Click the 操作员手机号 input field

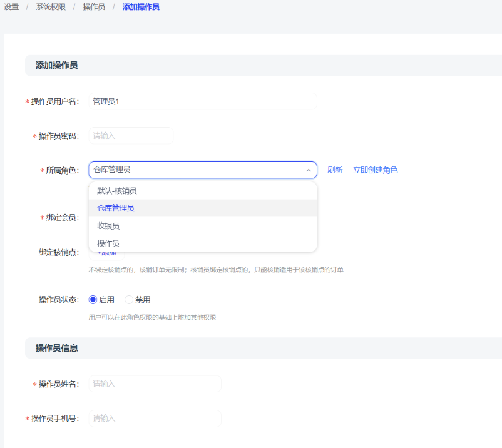[155, 419]
